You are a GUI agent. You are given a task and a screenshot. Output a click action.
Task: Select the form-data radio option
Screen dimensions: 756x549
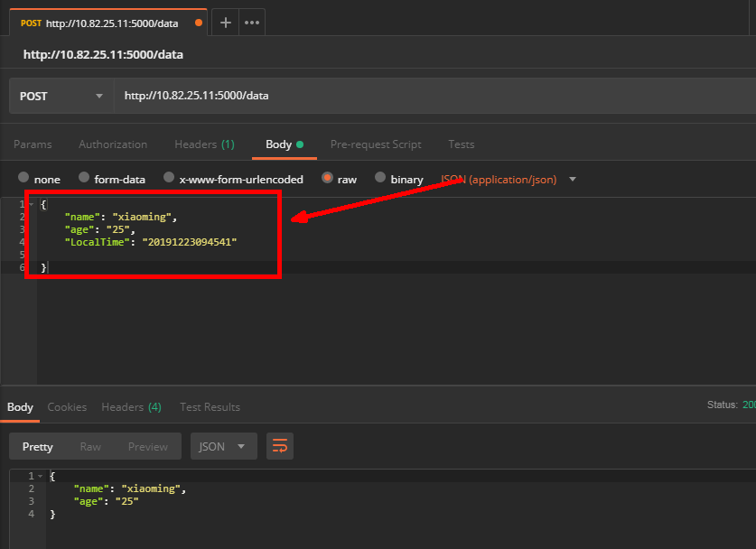coord(84,177)
